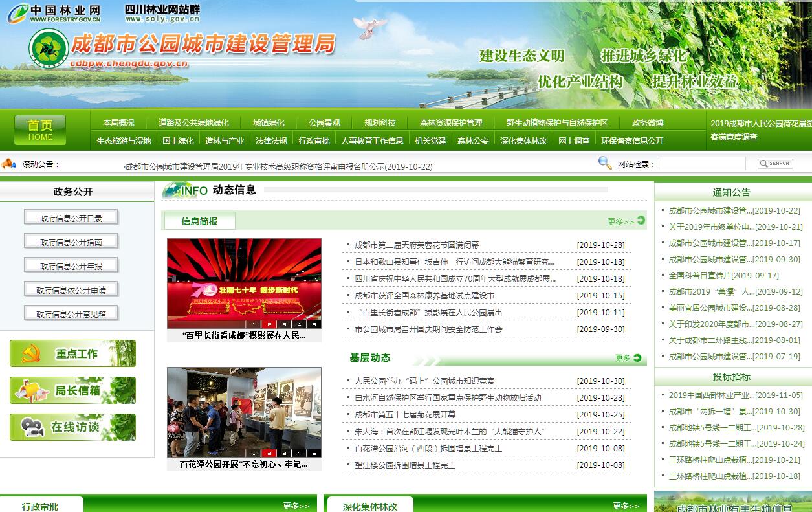Open 规划科技 menu item
The image size is (812, 512).
[380, 123]
